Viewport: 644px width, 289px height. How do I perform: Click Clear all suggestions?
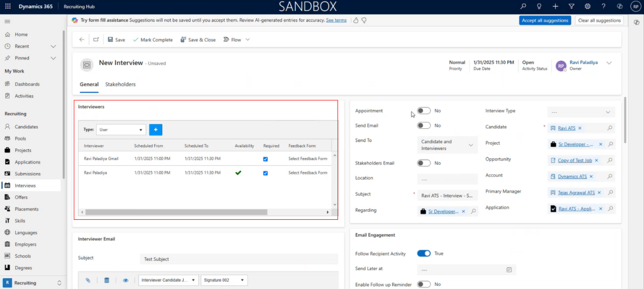(599, 20)
